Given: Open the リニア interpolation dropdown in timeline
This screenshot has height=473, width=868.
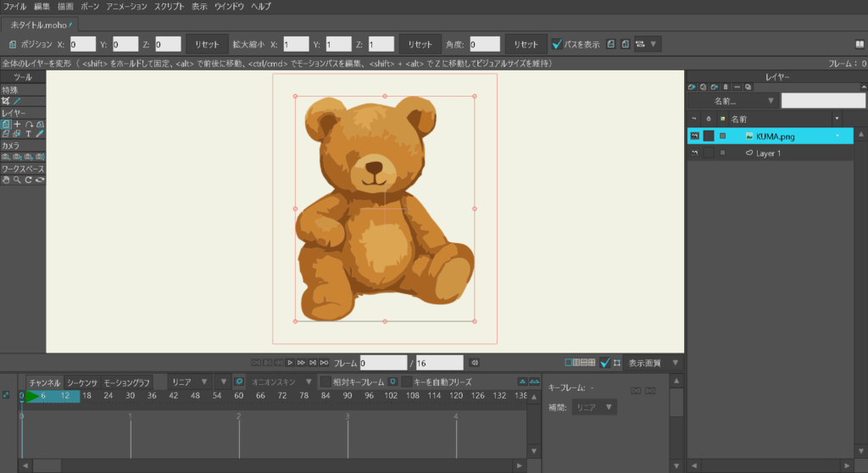Looking at the screenshot, I should click(x=189, y=382).
